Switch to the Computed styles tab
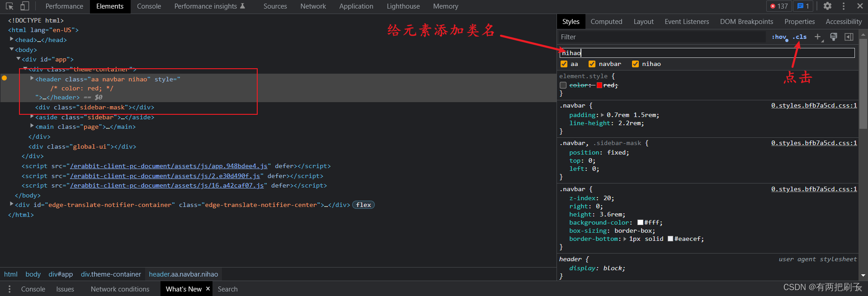 pyautogui.click(x=606, y=22)
